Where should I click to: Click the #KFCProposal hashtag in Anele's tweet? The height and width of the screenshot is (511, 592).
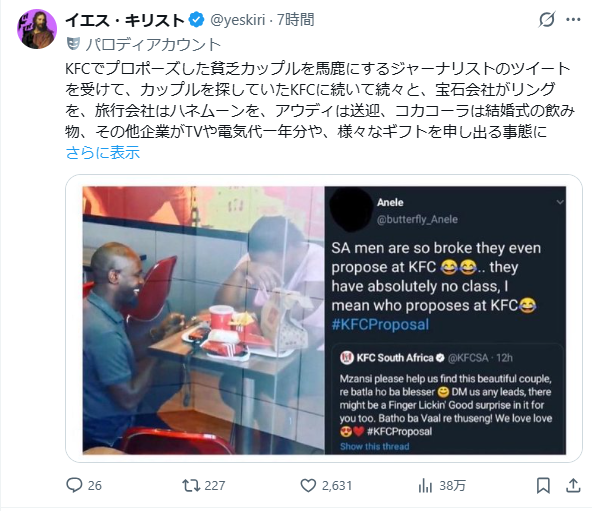pyautogui.click(x=380, y=324)
